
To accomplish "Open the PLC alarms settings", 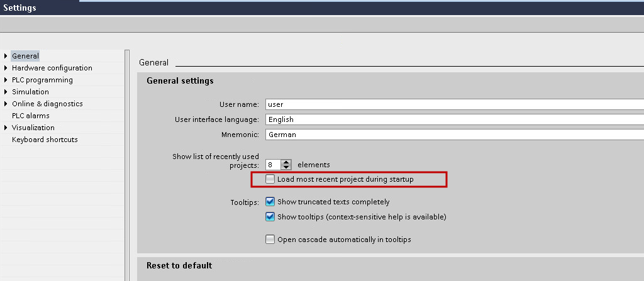I will (x=30, y=116).
